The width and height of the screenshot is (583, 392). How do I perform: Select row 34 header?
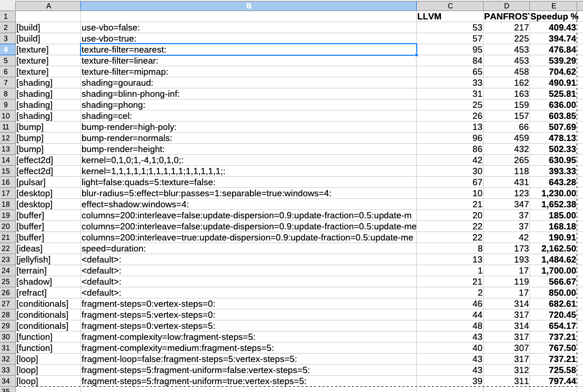(7, 381)
